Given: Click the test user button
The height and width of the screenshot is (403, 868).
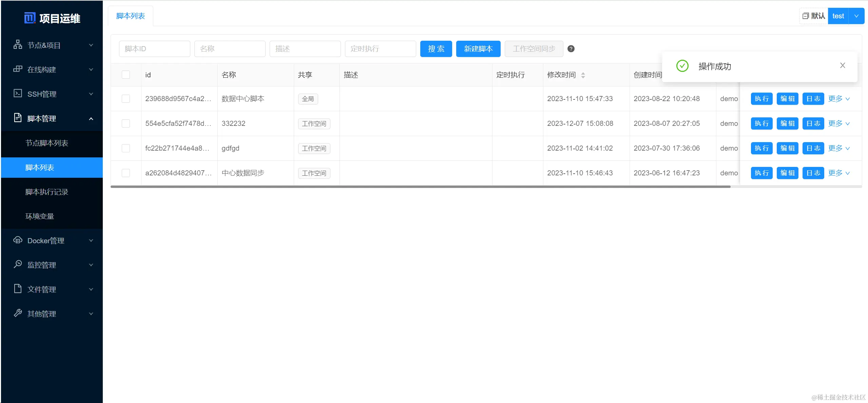Looking at the screenshot, I should pos(838,16).
